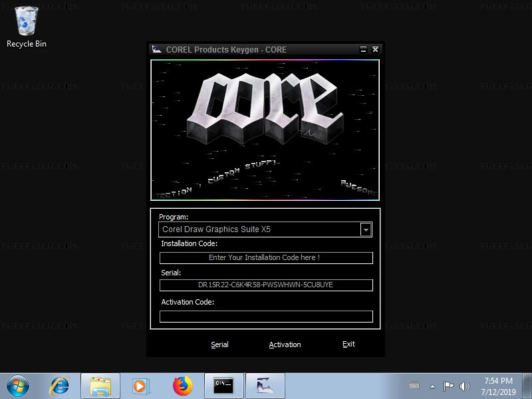This screenshot has width=532, height=399.
Task: Open the on-screen keyboard tray icon
Action: click(414, 386)
